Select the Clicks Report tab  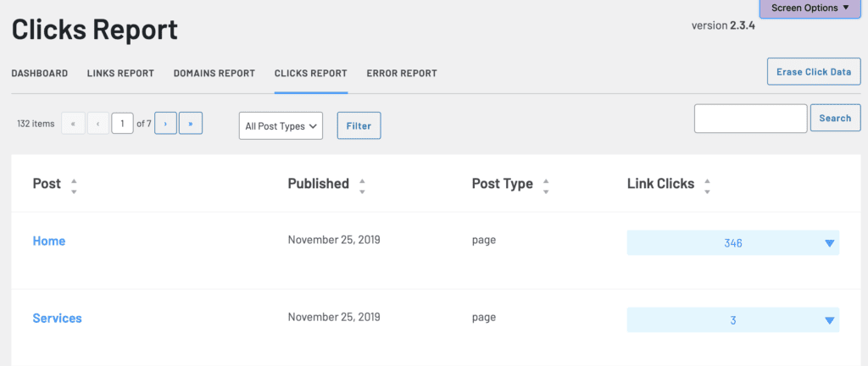click(311, 73)
